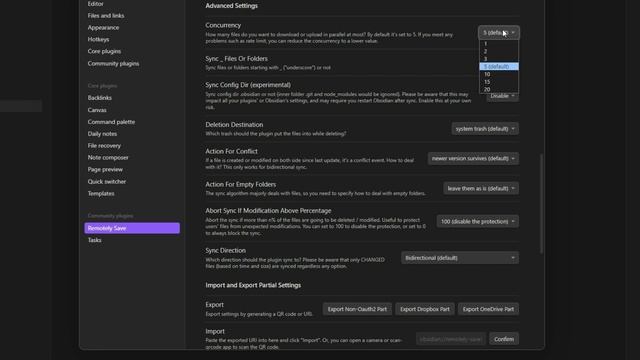
Task: Open Canvas plugin settings
Action: 97,110
